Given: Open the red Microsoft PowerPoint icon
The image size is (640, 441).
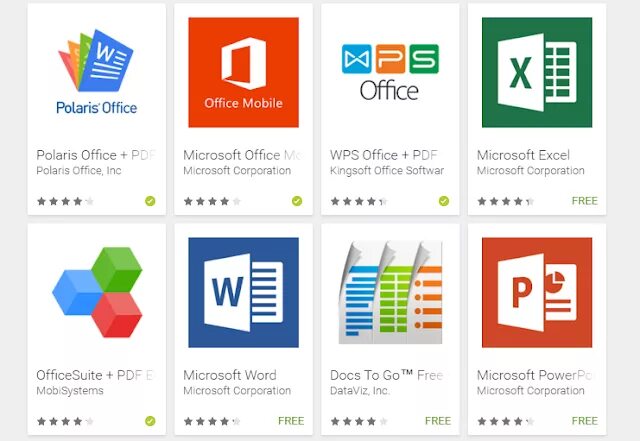Looking at the screenshot, I should click(x=537, y=292).
